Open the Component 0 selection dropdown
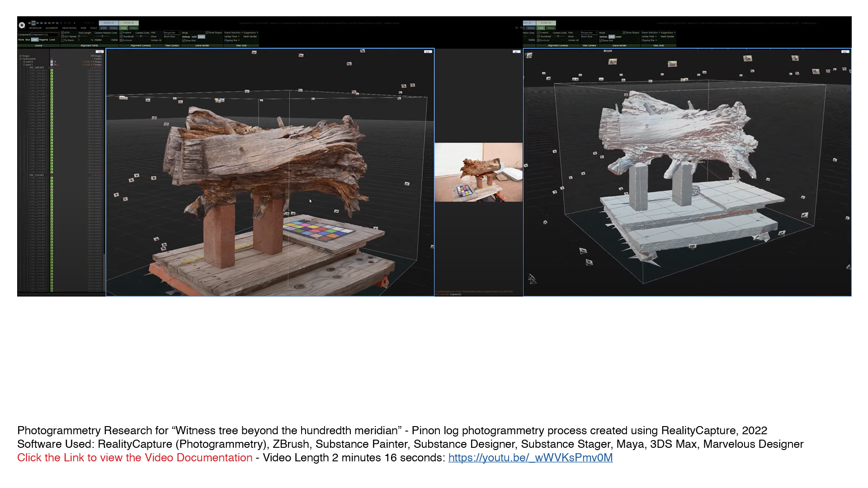The width and height of the screenshot is (868, 488). [x=44, y=35]
